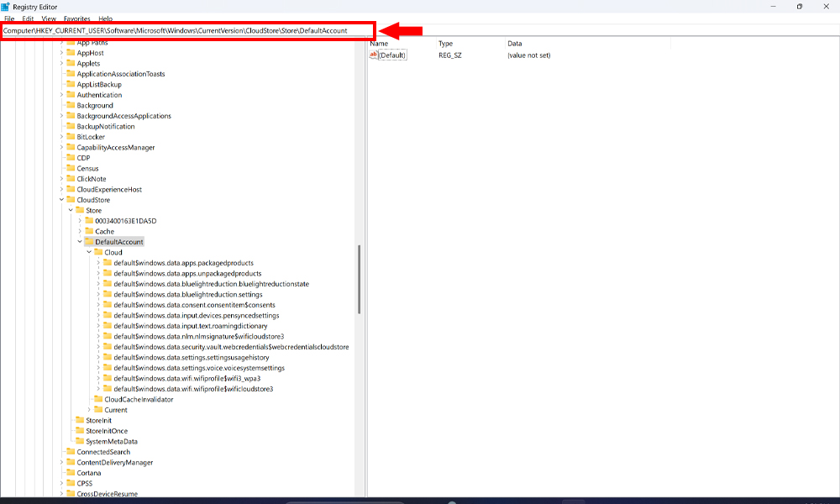The image size is (840, 504).
Task: Click the (Default) string value icon
Action: (x=374, y=55)
